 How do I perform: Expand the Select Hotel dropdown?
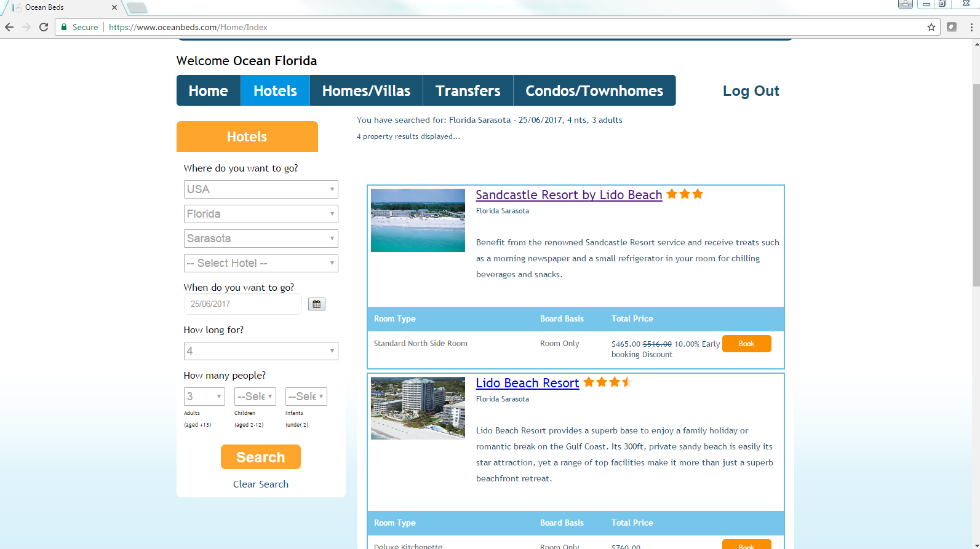[x=261, y=263]
